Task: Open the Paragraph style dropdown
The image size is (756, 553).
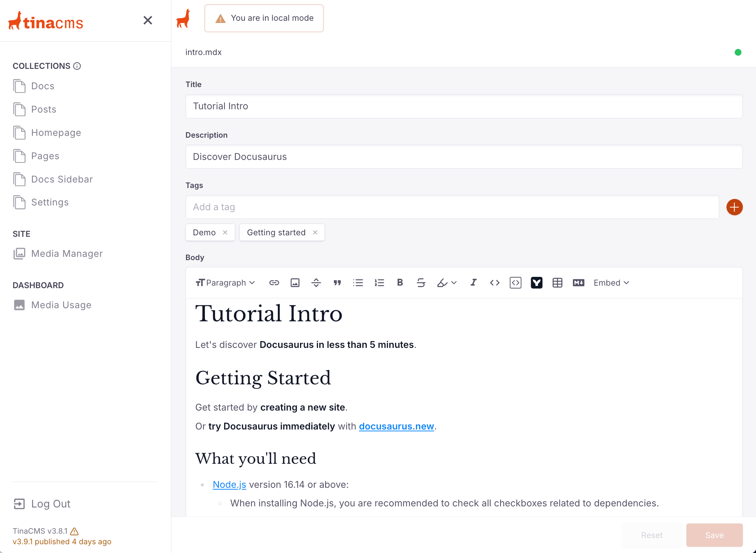Action: click(225, 283)
